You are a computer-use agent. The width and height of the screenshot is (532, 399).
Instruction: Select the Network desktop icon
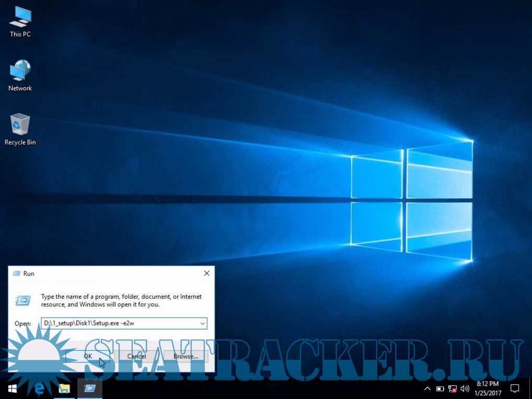point(20,75)
